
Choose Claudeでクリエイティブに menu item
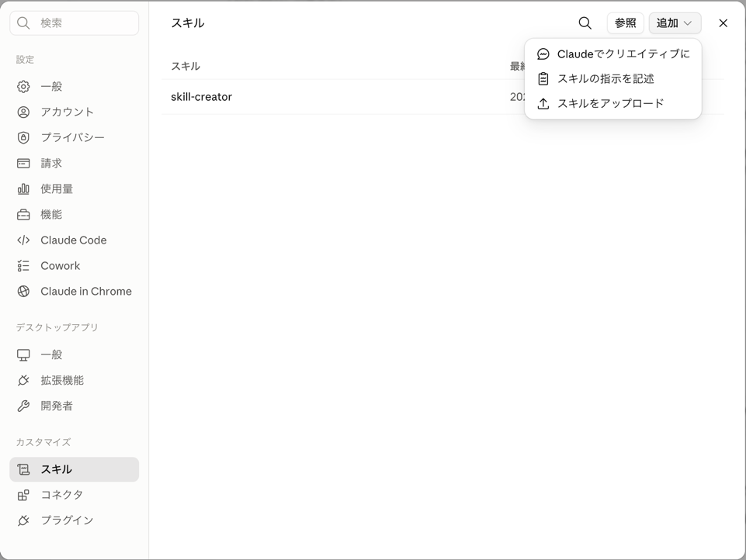(x=612, y=54)
